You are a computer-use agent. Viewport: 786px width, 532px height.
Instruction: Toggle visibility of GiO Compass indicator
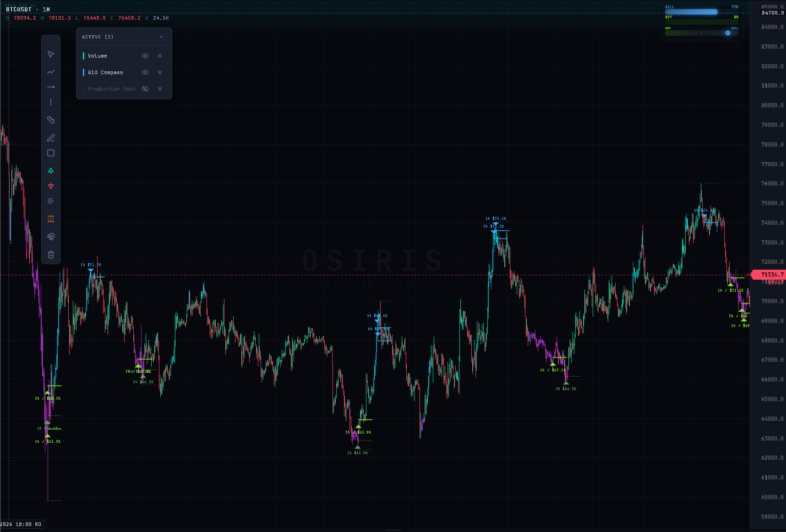[x=145, y=72]
